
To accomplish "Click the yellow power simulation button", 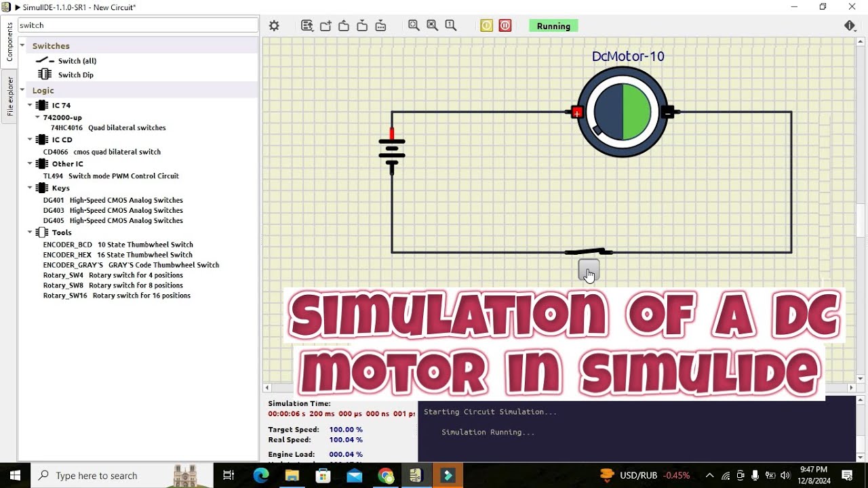I will [x=487, y=26].
